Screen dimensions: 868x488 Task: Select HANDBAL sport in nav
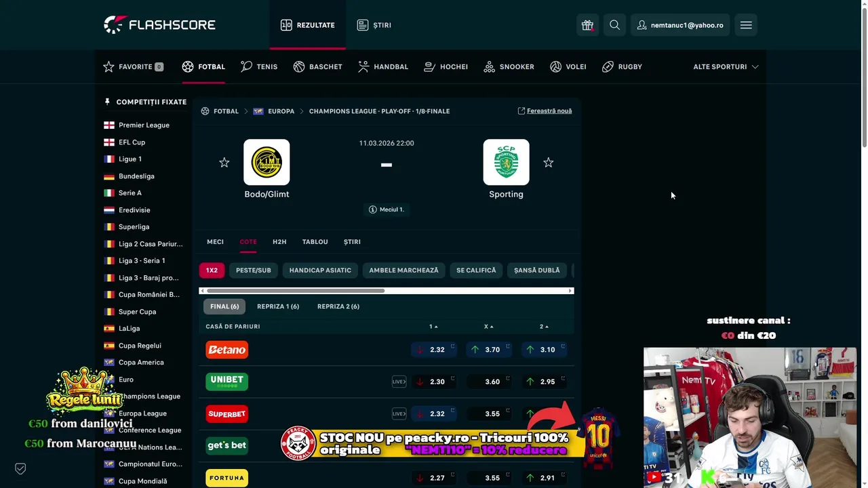pyautogui.click(x=383, y=66)
